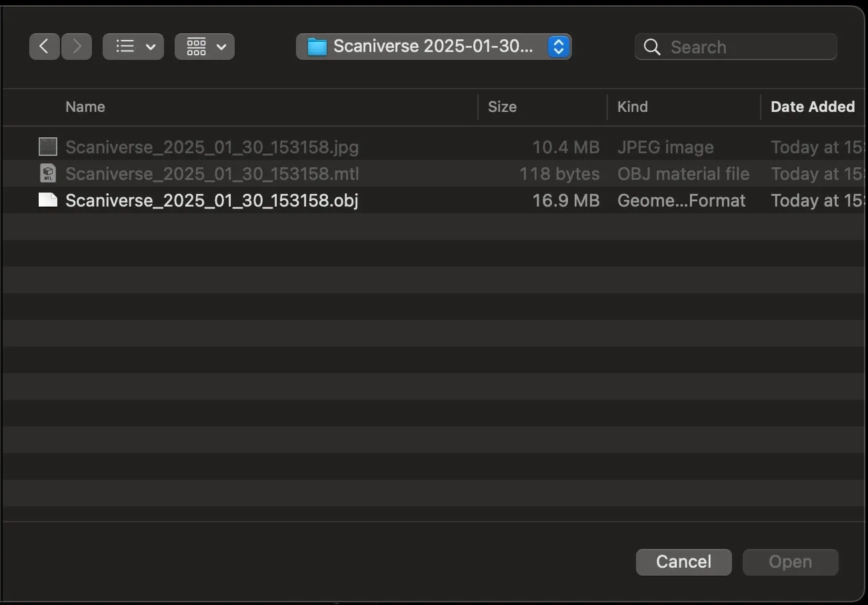Image resolution: width=868 pixels, height=605 pixels.
Task: Click the 118 bytes size cell
Action: click(x=559, y=174)
